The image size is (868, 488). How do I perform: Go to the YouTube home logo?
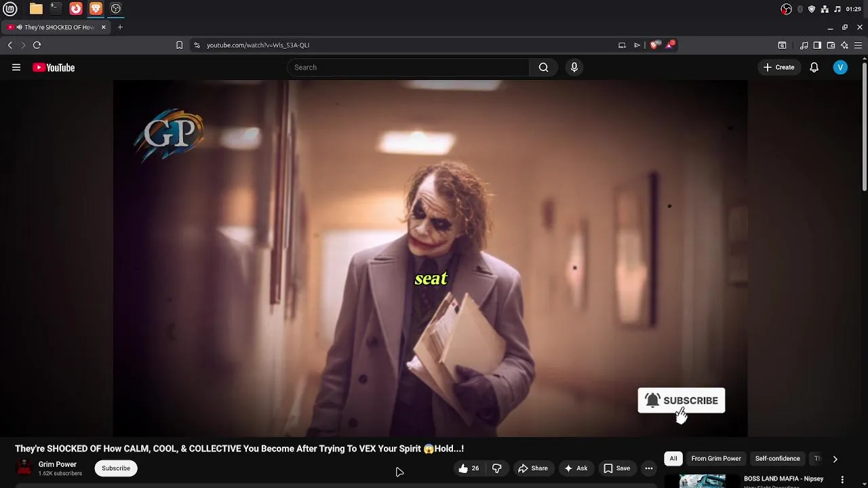[x=54, y=67]
